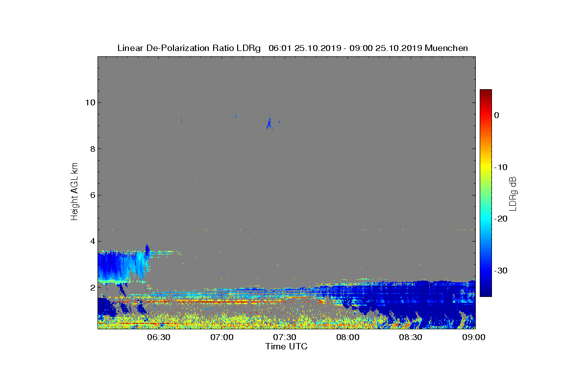Screen dimensions: 588x392
Task: Click the 09:00 time tick label
Action: [x=474, y=337]
